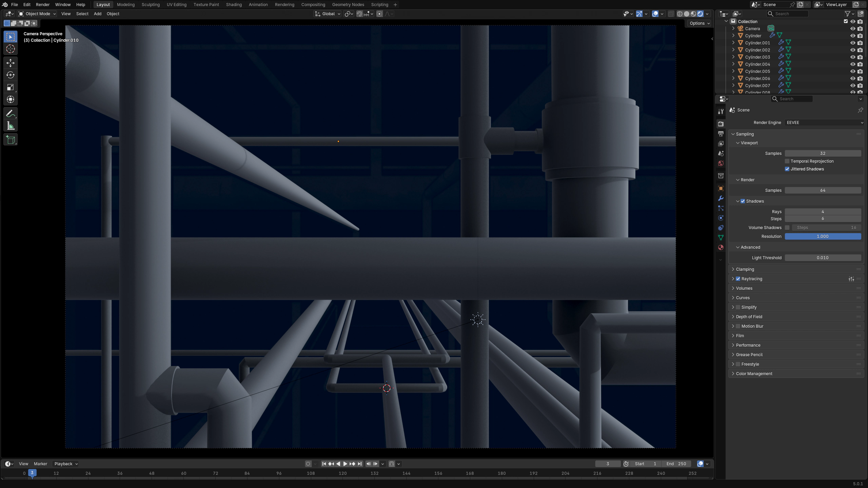Viewport: 868px width, 488px height.
Task: Switch to material preview shading mode
Action: pos(693,14)
